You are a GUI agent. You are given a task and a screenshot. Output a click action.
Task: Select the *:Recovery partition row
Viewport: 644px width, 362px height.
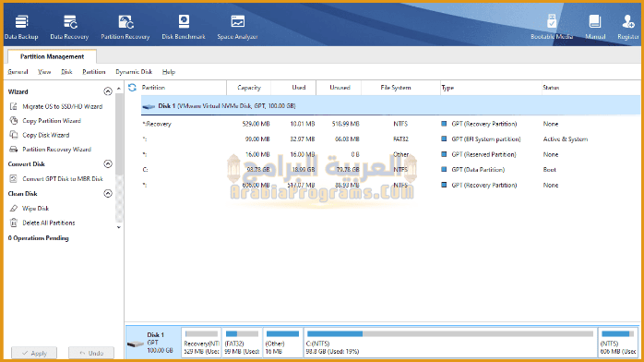click(390, 124)
